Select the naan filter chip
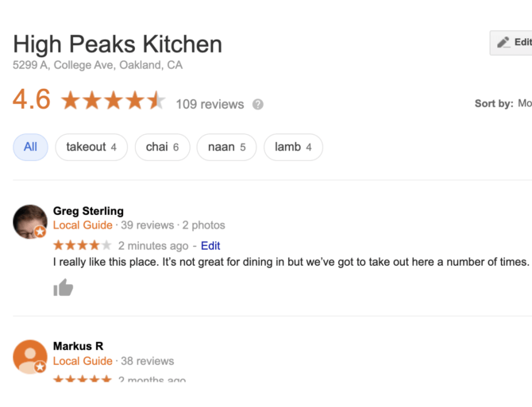The width and height of the screenshot is (532, 407). click(x=226, y=147)
